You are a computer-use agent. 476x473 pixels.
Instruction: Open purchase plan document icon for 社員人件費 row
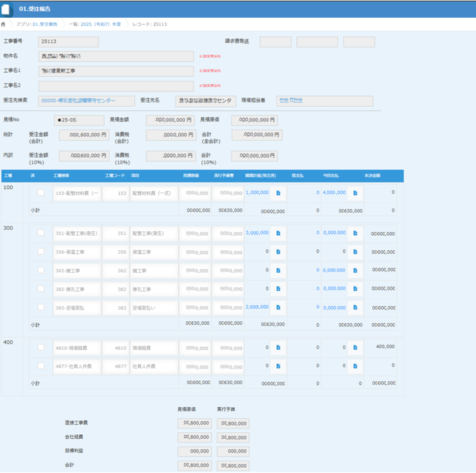click(x=278, y=366)
